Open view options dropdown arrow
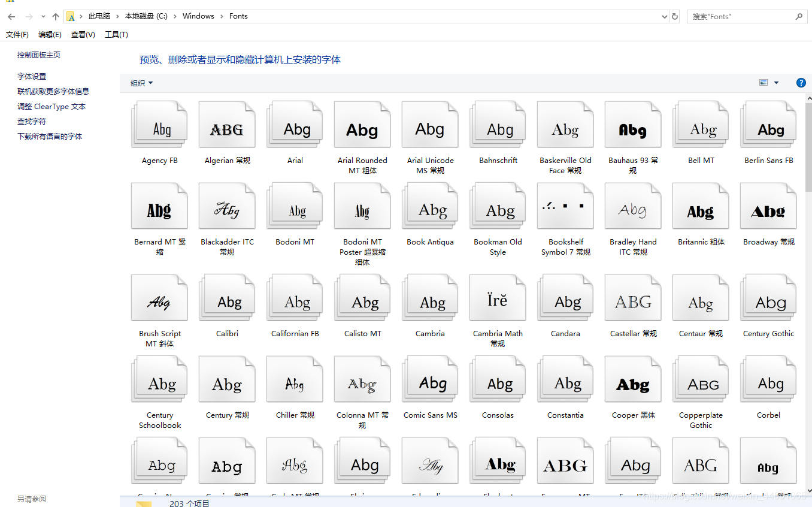 click(x=777, y=83)
